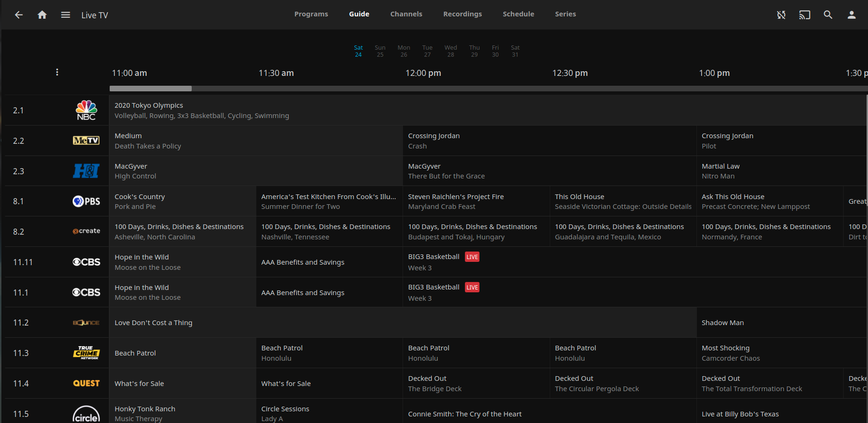868x423 pixels.
Task: Open guide options three-dot menu
Action: tap(57, 72)
